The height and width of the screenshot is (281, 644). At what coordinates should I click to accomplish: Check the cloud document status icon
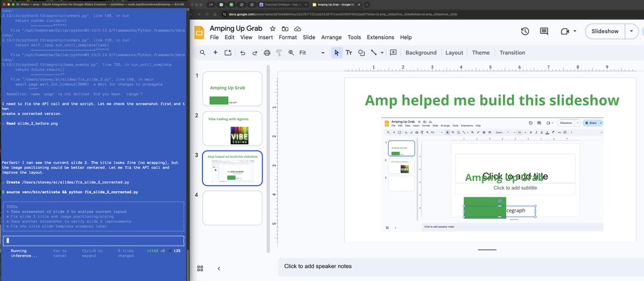pyautogui.click(x=297, y=28)
